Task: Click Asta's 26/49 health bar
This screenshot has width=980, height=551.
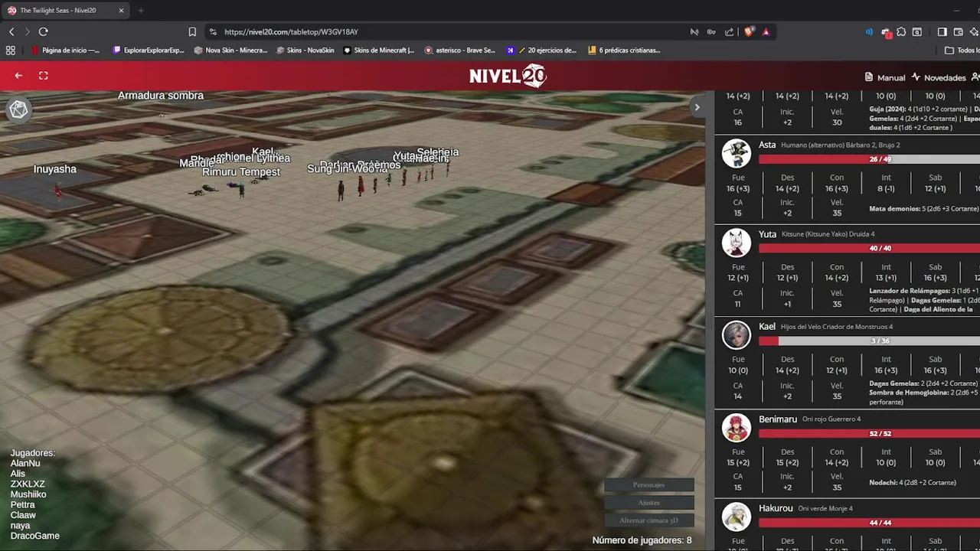Action: [869, 159]
